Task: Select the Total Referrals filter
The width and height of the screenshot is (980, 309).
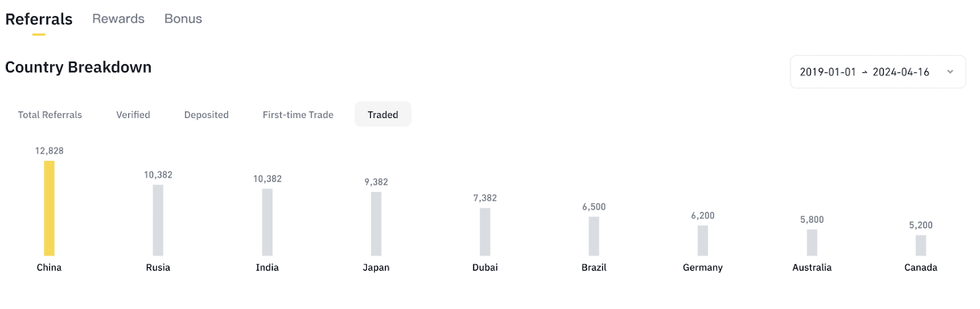Action: point(50,114)
